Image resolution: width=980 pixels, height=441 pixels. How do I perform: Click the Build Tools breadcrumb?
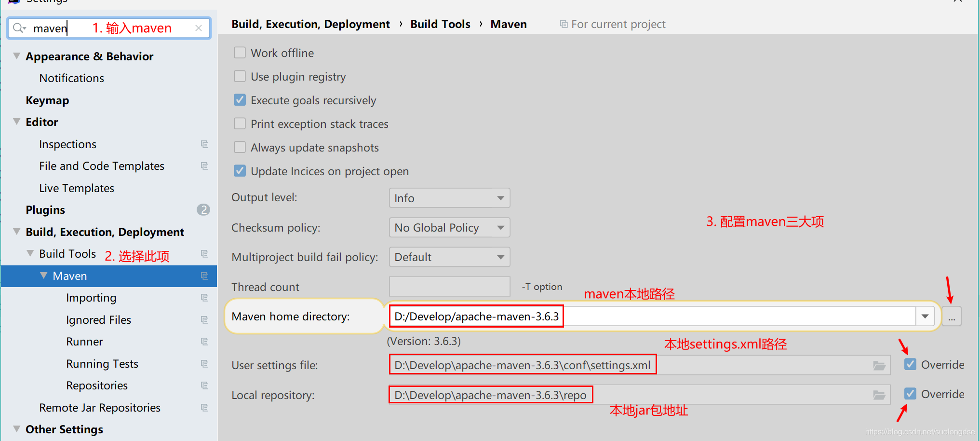pos(440,24)
